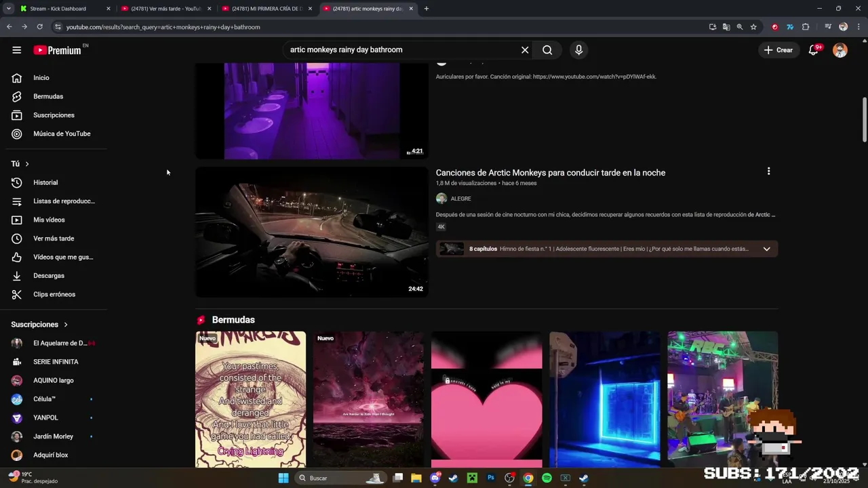Open Spotify from the taskbar
The height and width of the screenshot is (488, 868).
coord(547,478)
